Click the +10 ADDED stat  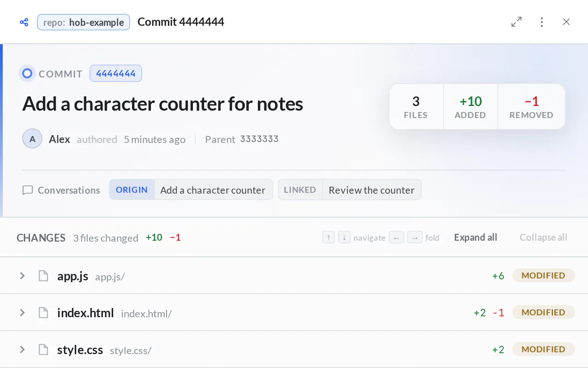point(470,107)
